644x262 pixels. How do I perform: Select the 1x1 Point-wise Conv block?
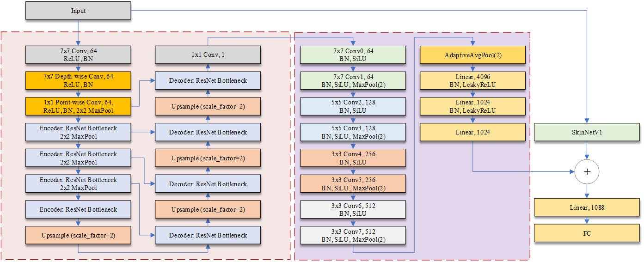point(78,106)
